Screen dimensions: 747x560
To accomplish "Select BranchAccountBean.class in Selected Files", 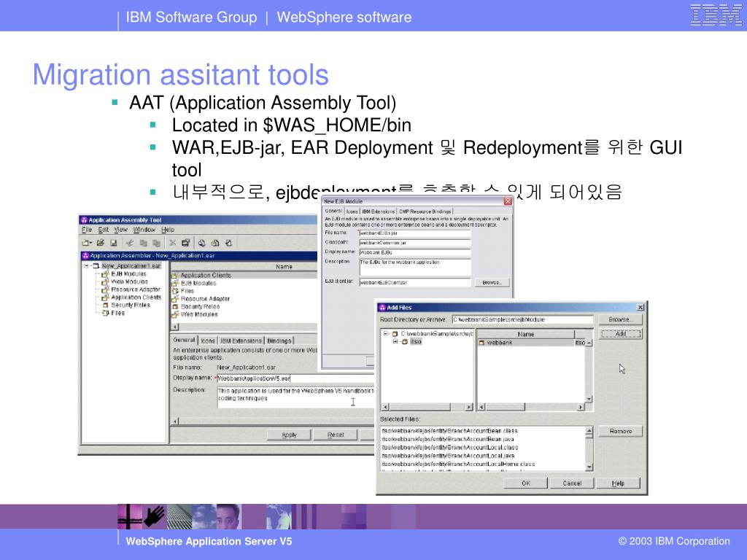I will [x=449, y=430].
